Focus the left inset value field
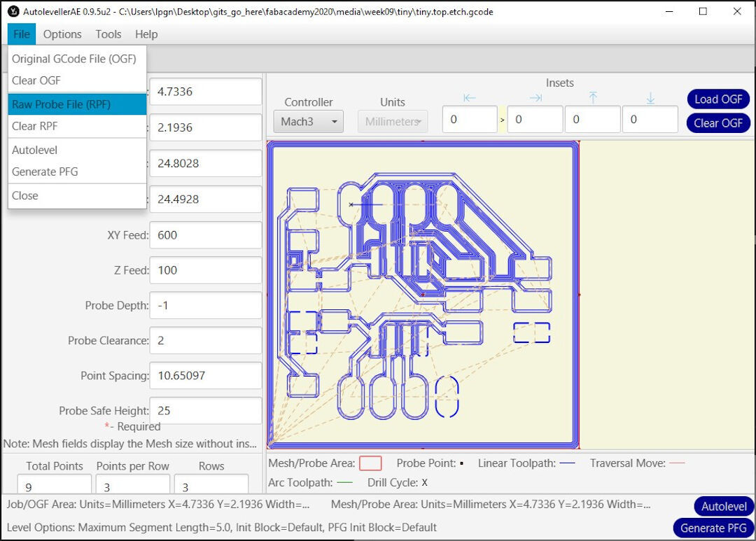Viewport: 756px width, 541px height. (x=470, y=120)
